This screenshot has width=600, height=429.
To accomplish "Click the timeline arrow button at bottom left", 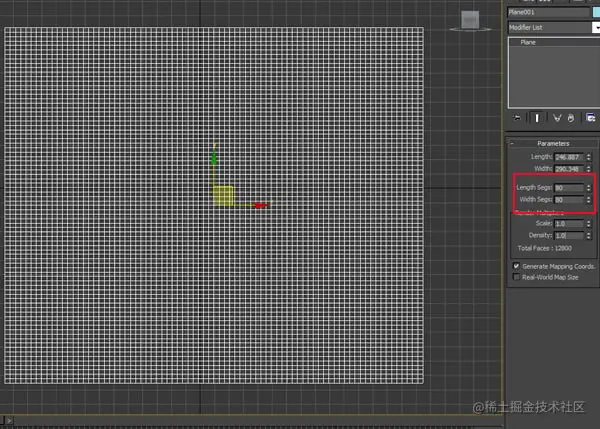I will point(10,420).
